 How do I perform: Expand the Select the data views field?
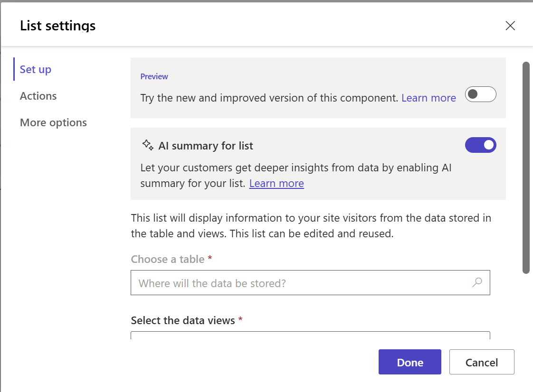coord(310,335)
